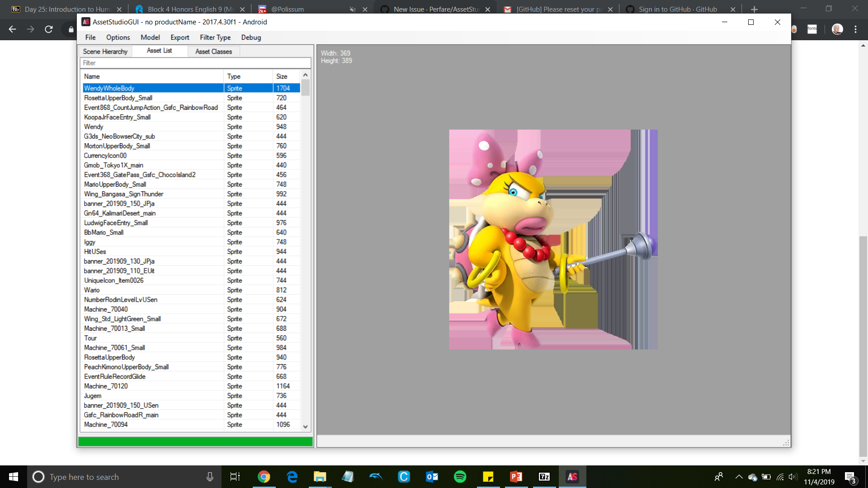Screen dimensions: 868x488
Task: Open the AssetStudio icon in taskbar
Action: point(572,477)
